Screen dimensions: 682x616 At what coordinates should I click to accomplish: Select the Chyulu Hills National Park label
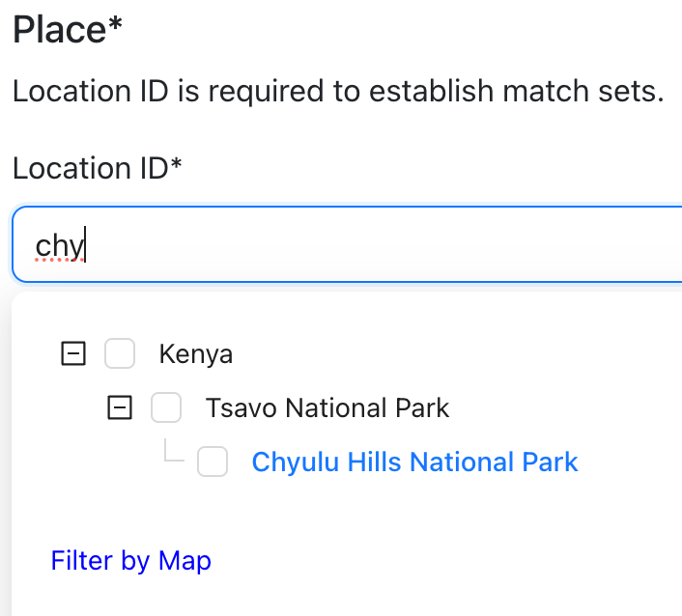point(414,462)
